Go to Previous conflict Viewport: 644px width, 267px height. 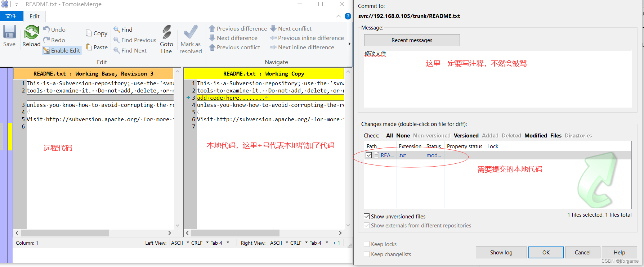tap(234, 47)
